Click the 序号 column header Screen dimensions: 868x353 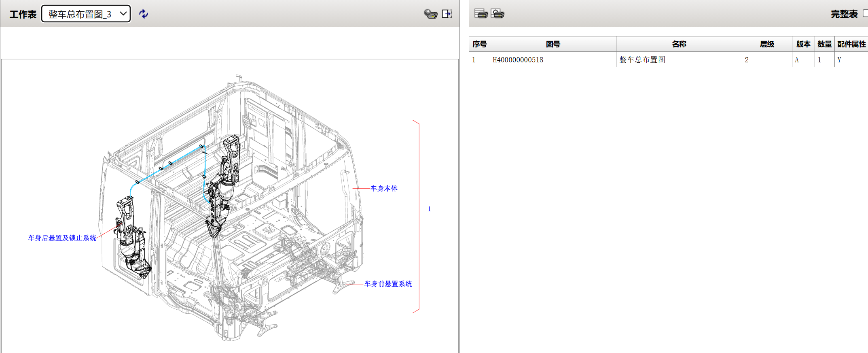click(x=479, y=44)
